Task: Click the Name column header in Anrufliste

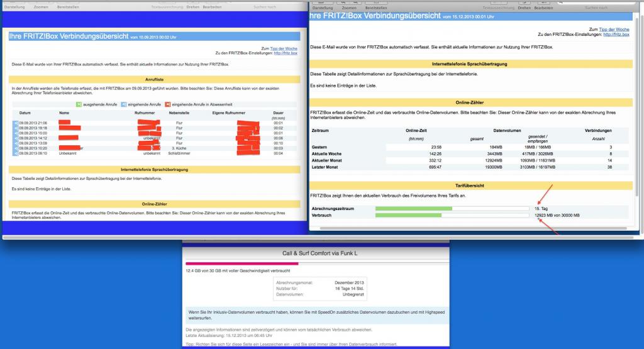Action: 64,113
